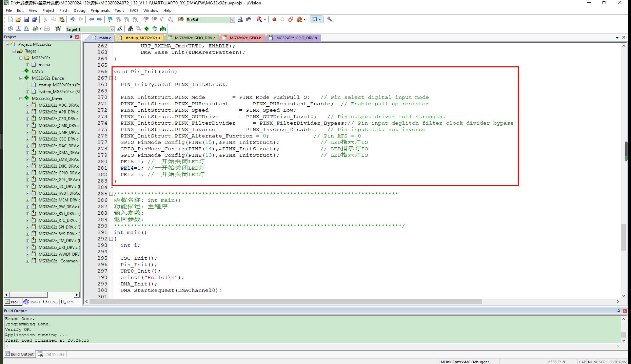Indent the selected lines

pos(146,19)
